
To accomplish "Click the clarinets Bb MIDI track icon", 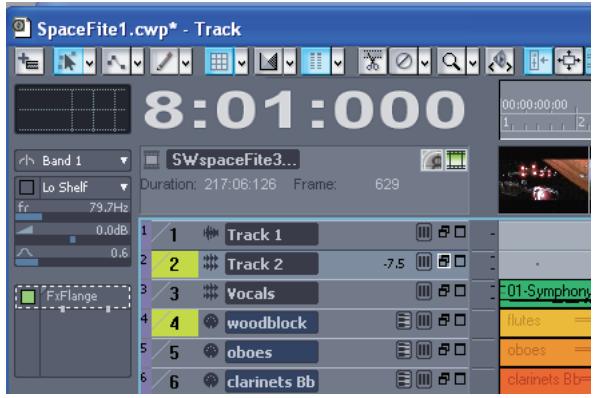I will [211, 380].
